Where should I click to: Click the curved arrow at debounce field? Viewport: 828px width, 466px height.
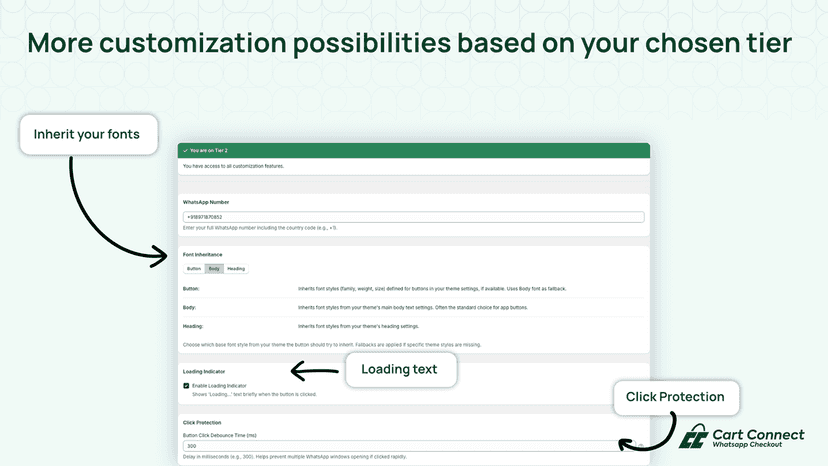pyautogui.click(x=648, y=432)
